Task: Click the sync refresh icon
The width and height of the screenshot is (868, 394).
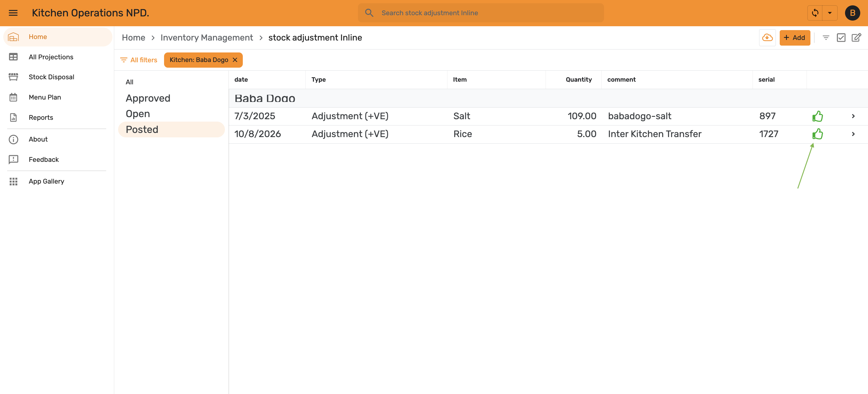Action: 815,13
